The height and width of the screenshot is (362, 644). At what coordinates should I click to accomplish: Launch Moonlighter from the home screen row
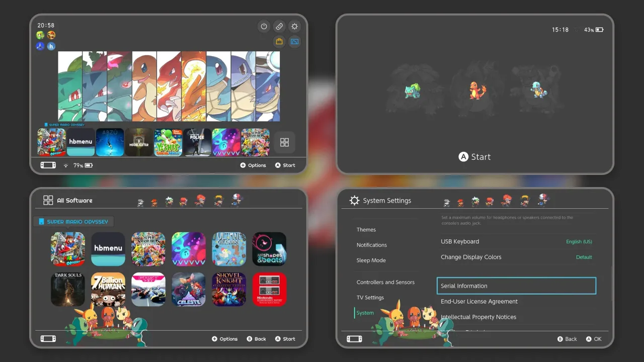(139, 142)
